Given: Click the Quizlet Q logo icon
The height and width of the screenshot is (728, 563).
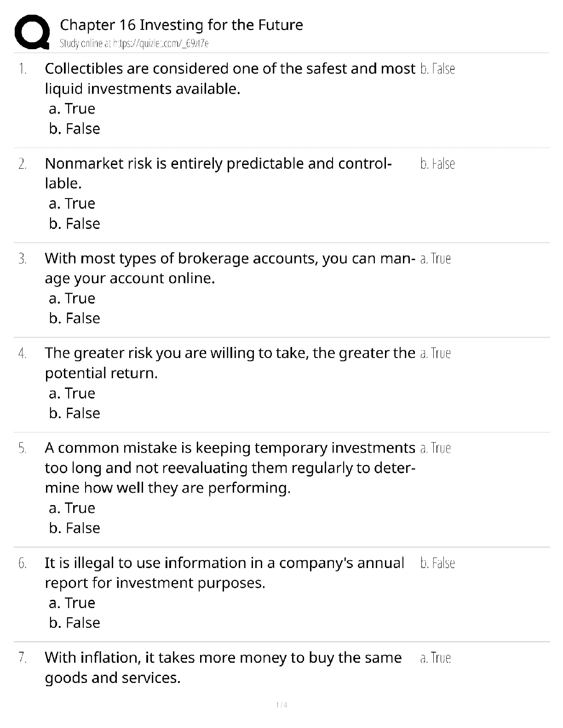Looking at the screenshot, I should click(x=32, y=32).
